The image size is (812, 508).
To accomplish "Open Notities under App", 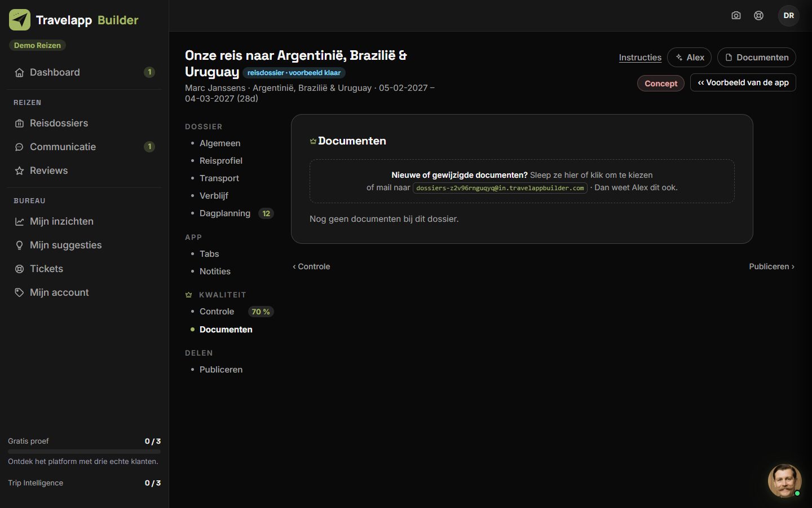I will pos(215,271).
